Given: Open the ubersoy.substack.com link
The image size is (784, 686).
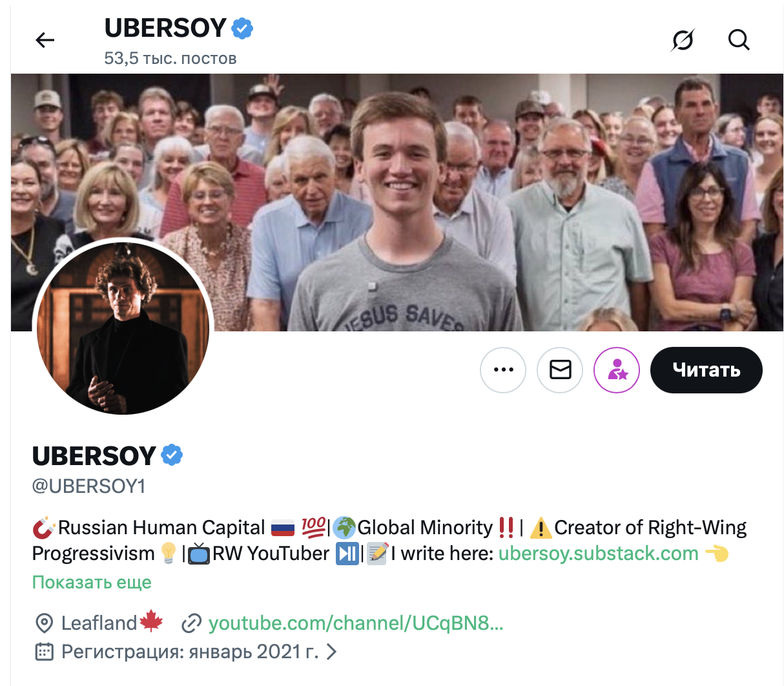Looking at the screenshot, I should click(x=598, y=554).
